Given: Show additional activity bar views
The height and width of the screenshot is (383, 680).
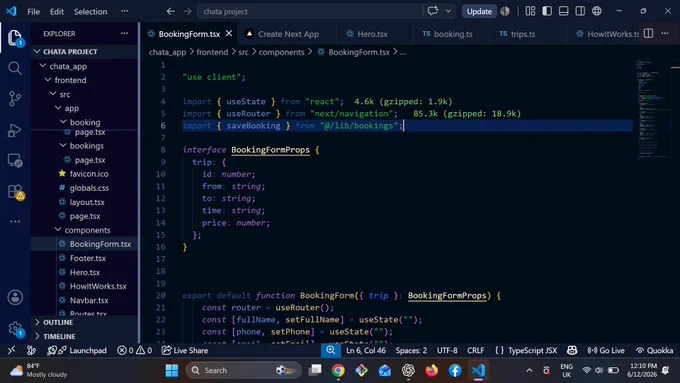Looking at the screenshot, I should (x=15, y=221).
